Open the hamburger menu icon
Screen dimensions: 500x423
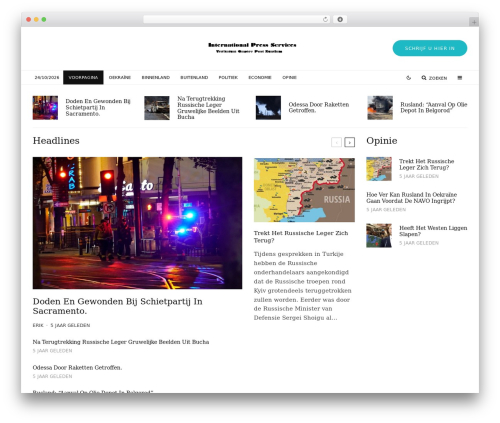(x=460, y=78)
